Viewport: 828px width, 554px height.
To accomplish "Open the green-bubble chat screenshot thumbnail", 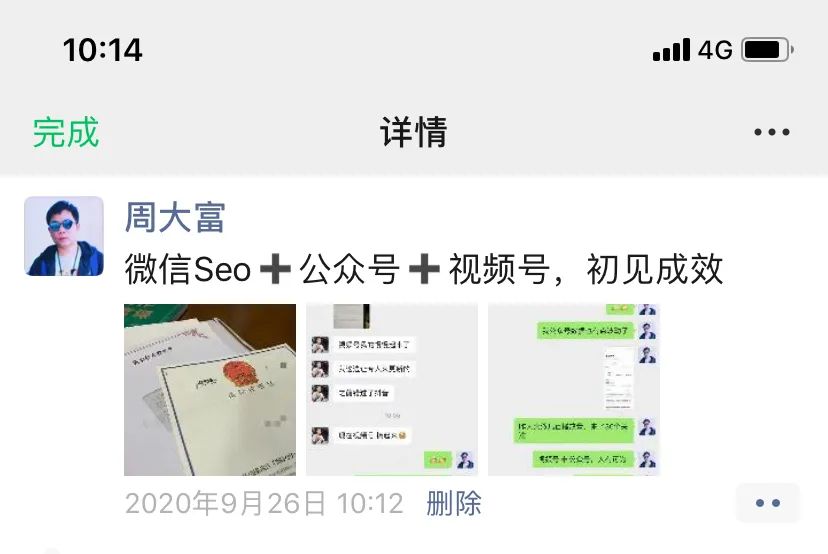I will click(x=574, y=390).
